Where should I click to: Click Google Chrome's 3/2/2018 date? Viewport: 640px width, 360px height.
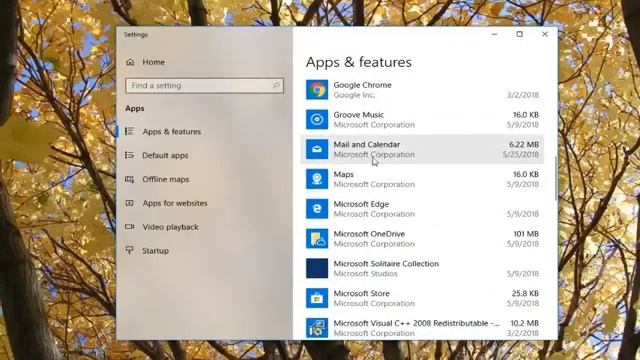click(523, 95)
